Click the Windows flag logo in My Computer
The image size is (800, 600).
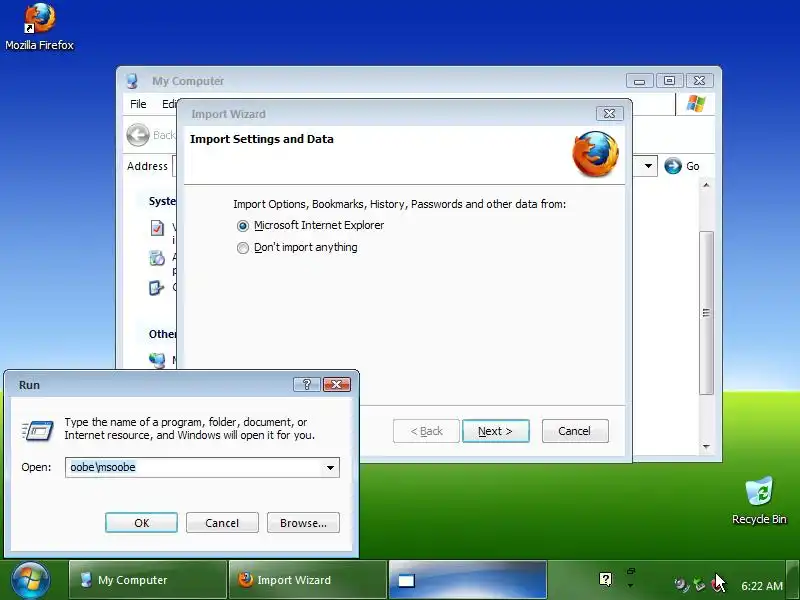(695, 104)
